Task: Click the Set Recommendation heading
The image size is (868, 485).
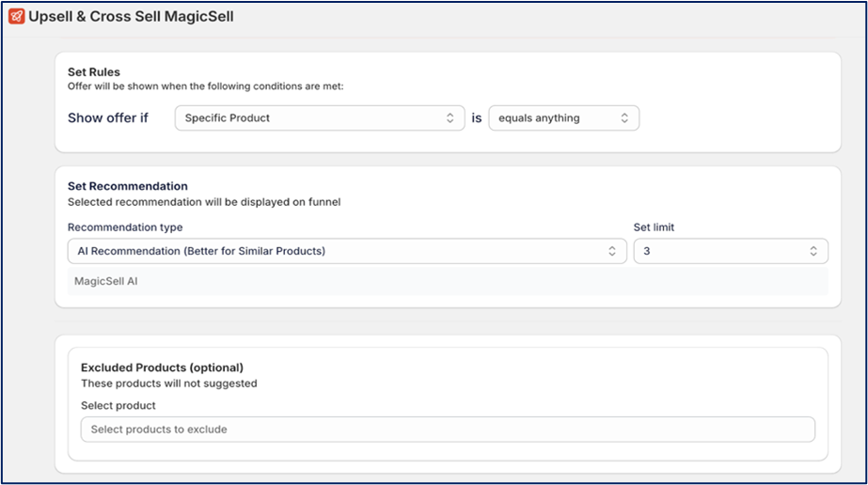Action: (127, 186)
